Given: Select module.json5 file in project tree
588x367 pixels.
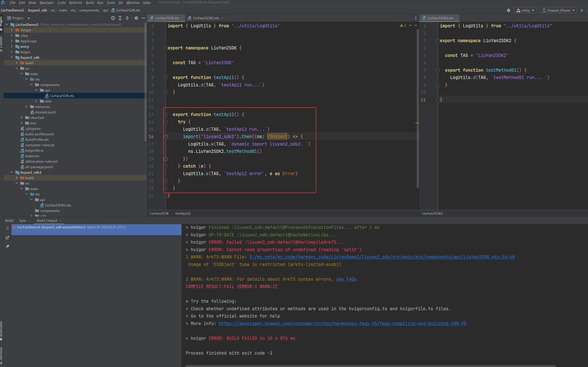Looking at the screenshot, I should coord(45,112).
